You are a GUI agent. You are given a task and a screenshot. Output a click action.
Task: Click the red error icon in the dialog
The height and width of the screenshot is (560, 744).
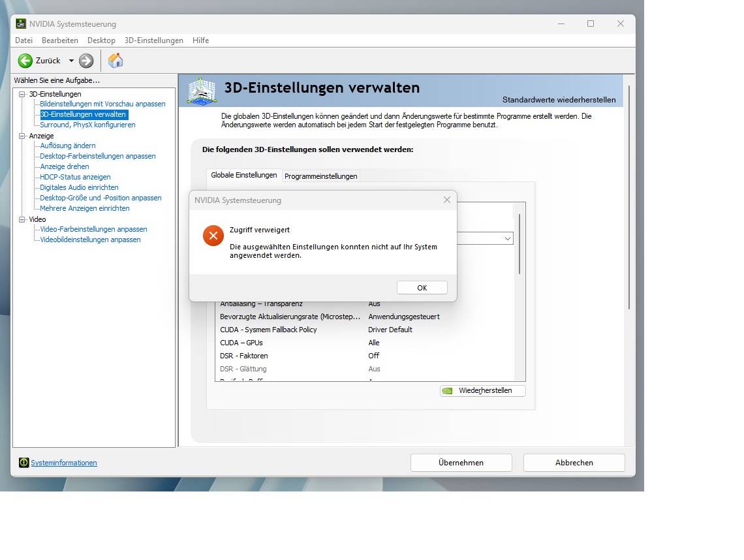pos(213,236)
